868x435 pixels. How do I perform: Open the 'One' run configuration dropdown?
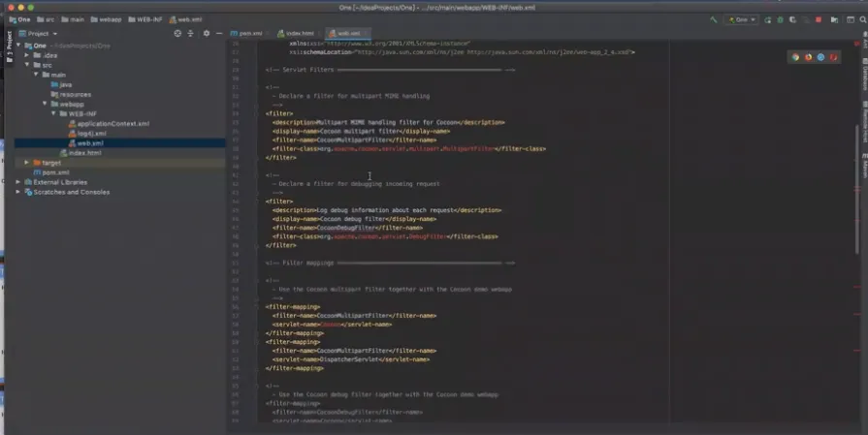coord(741,20)
